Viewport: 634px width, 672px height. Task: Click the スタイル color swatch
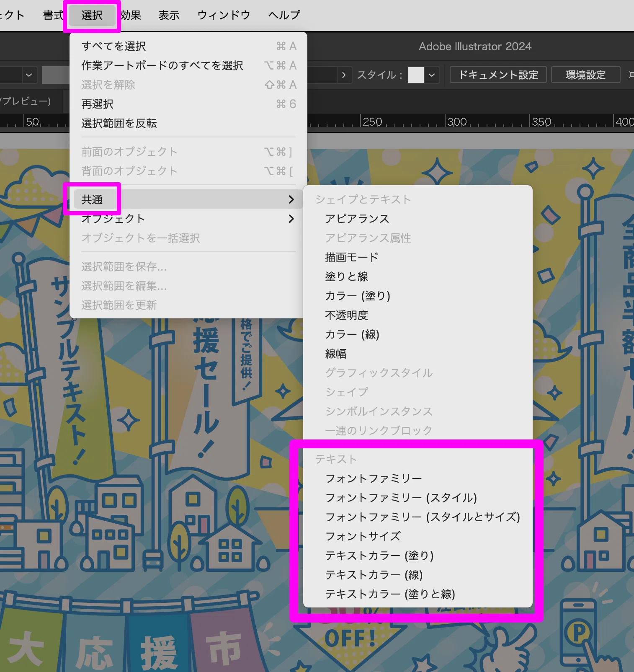pyautogui.click(x=416, y=75)
